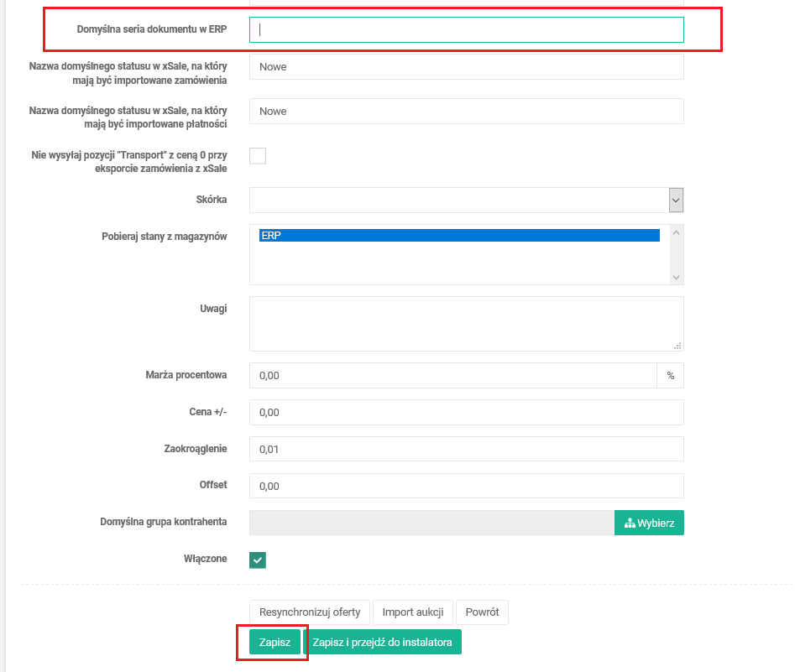The width and height of the screenshot is (795, 672).
Task: Select ERP in the warehouses list
Action: (x=459, y=236)
